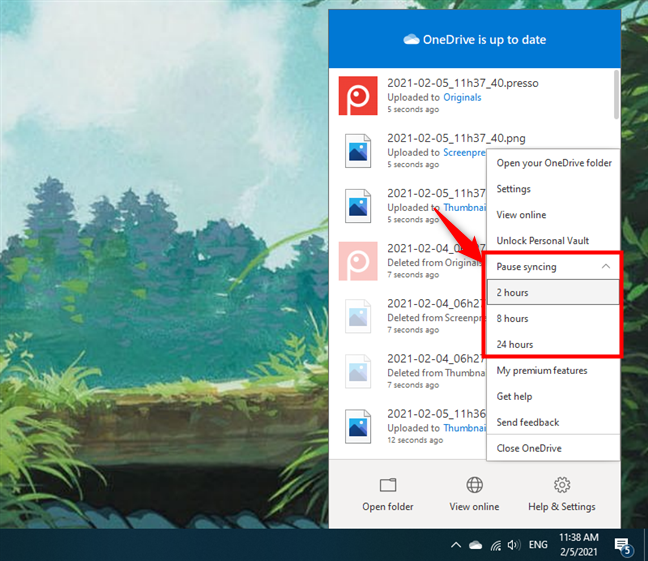Click the Open folder icon
The height and width of the screenshot is (561, 648).
(x=388, y=485)
